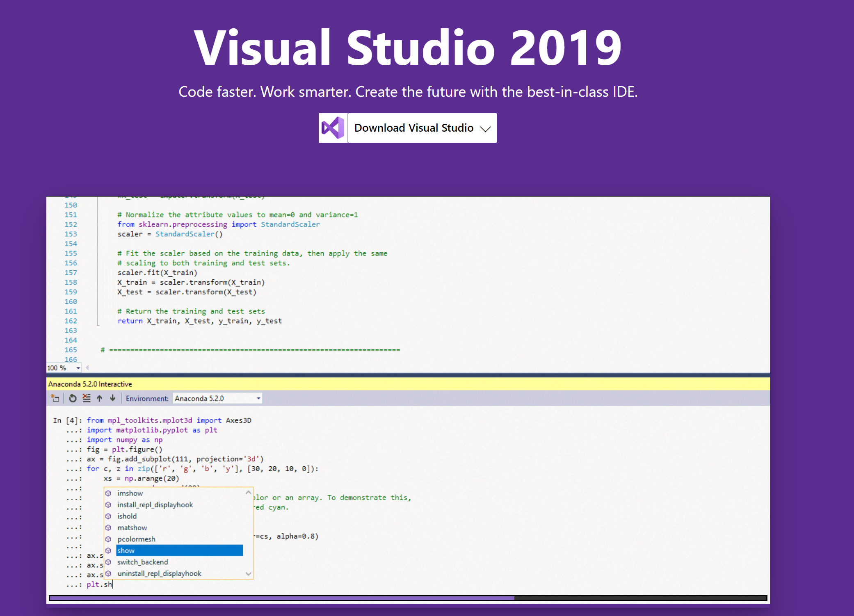Click the '# Normalize the attribute values' comment
The width and height of the screenshot is (854, 616).
tap(237, 215)
